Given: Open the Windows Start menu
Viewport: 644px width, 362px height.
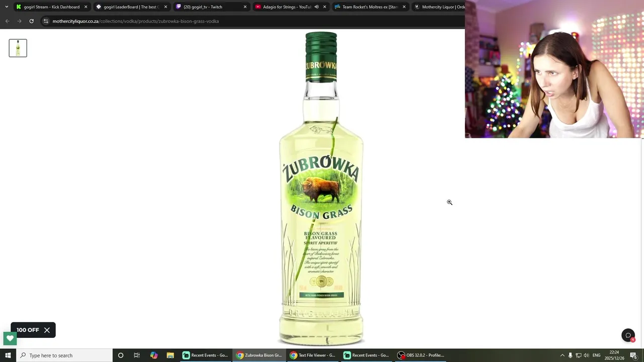Looking at the screenshot, I should 8,355.
